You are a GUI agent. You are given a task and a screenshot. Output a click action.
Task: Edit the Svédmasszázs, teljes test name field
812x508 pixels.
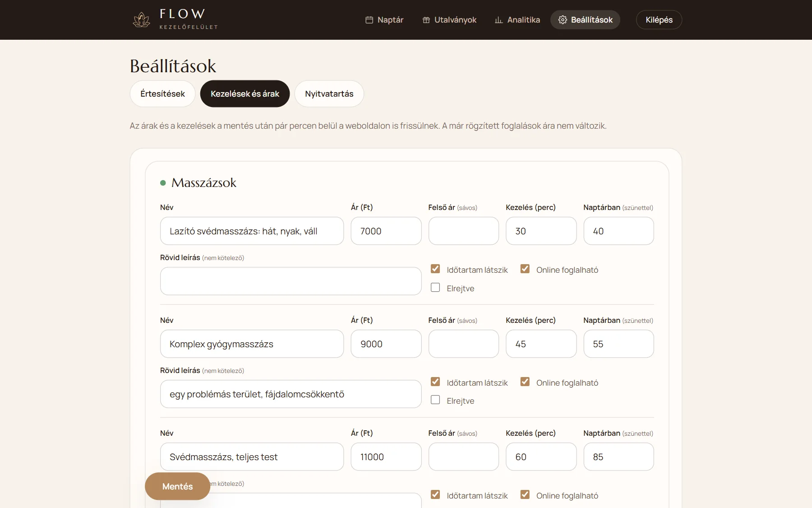(252, 457)
